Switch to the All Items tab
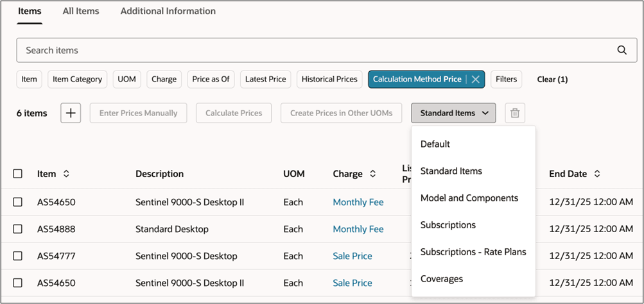 click(81, 11)
